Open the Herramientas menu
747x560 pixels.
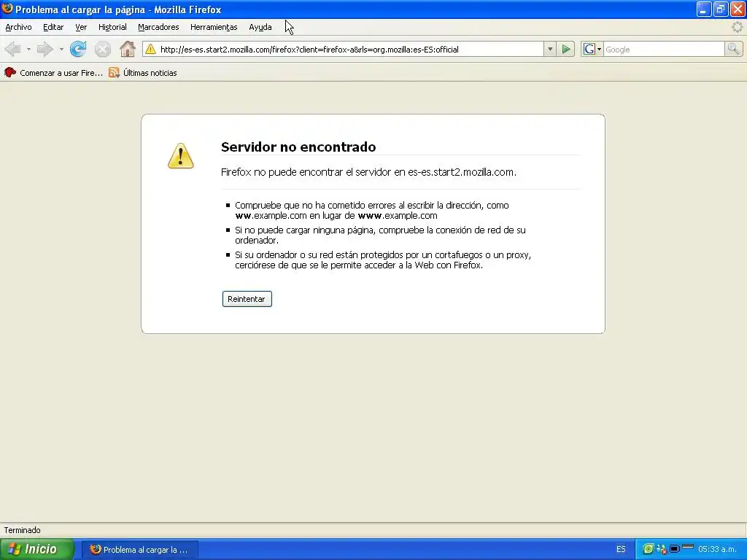(214, 27)
